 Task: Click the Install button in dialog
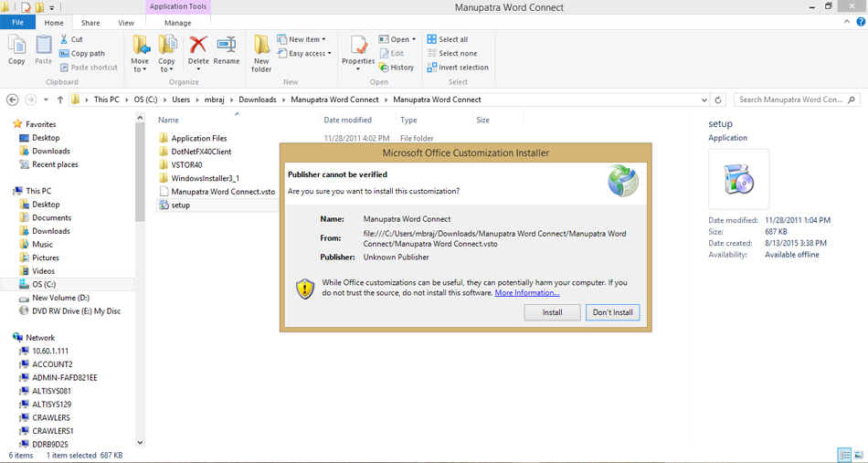click(553, 312)
